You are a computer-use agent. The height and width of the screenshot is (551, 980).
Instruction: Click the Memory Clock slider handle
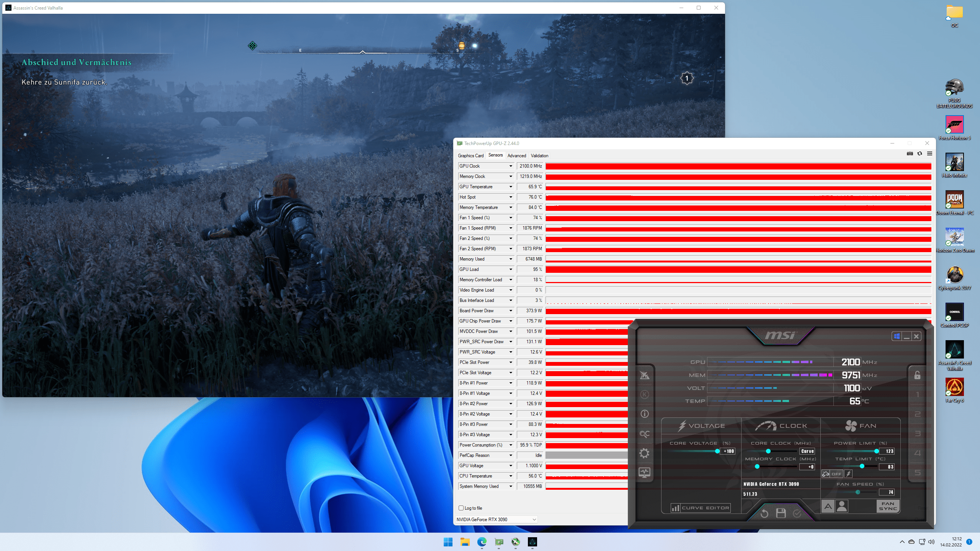tap(757, 467)
